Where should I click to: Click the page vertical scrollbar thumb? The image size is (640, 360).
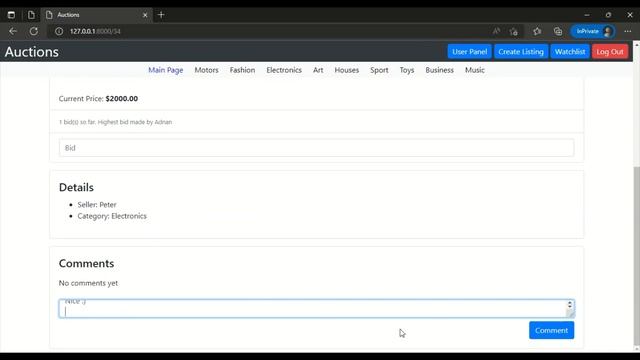pos(636,255)
